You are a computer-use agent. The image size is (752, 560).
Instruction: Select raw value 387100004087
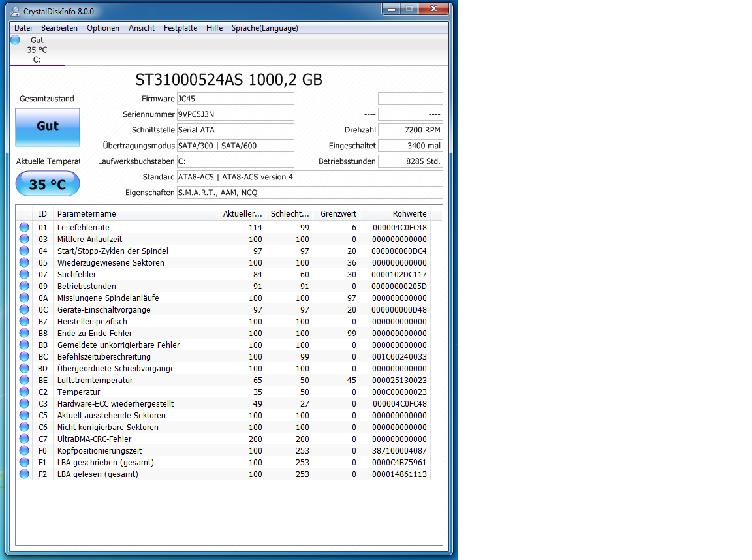pyautogui.click(x=399, y=451)
